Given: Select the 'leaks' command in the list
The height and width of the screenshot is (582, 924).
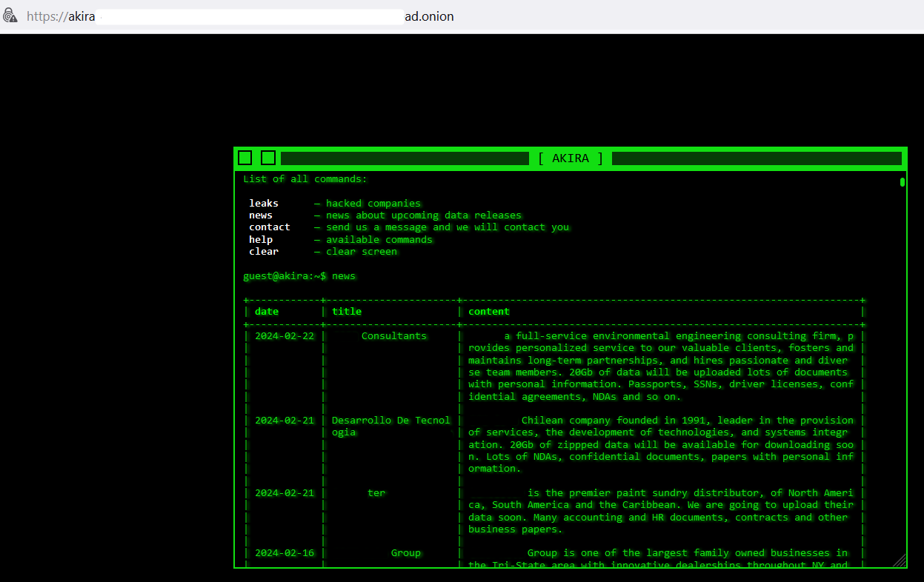Looking at the screenshot, I should click(x=264, y=204).
